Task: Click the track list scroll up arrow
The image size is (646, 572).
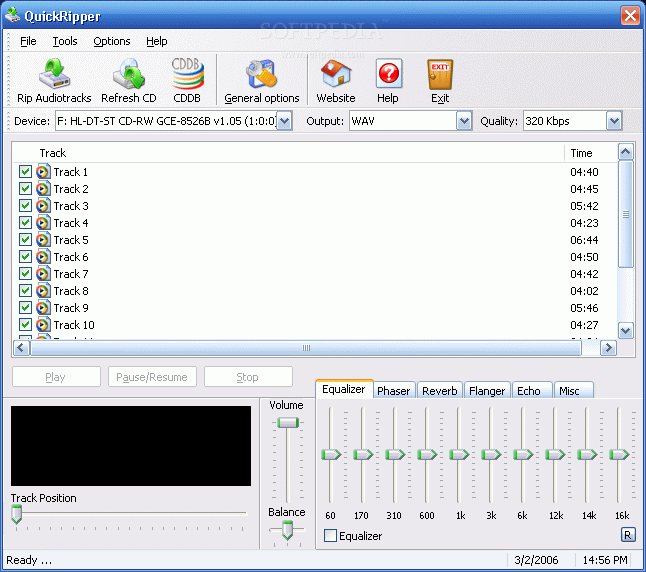Action: 625,152
